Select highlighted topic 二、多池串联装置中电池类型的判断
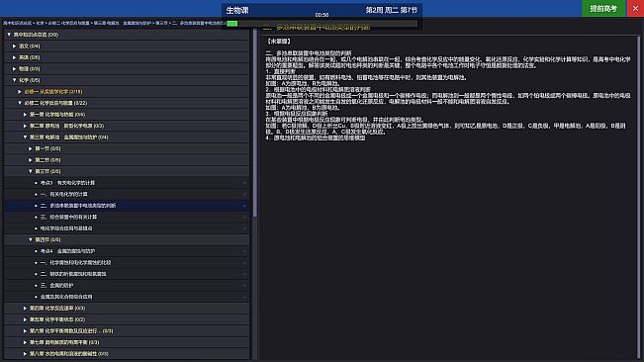Viewport: 644px width, 362px height. pos(127,205)
